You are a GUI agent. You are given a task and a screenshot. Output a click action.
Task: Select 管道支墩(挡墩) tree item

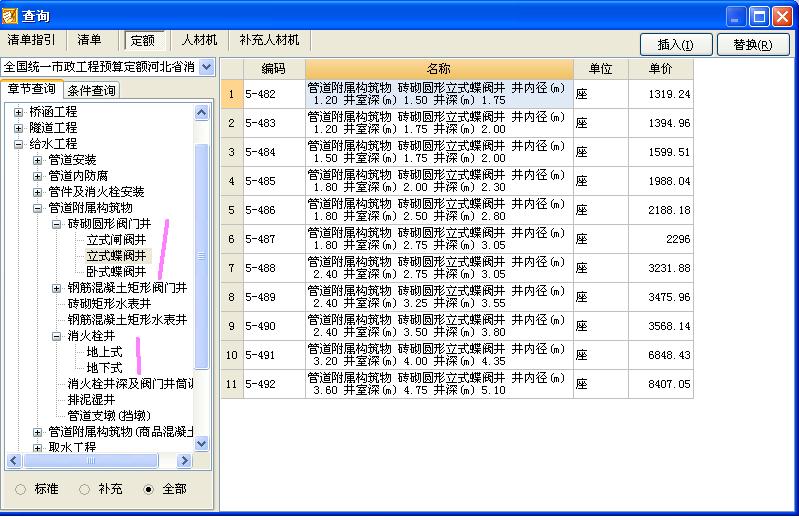click(x=109, y=416)
